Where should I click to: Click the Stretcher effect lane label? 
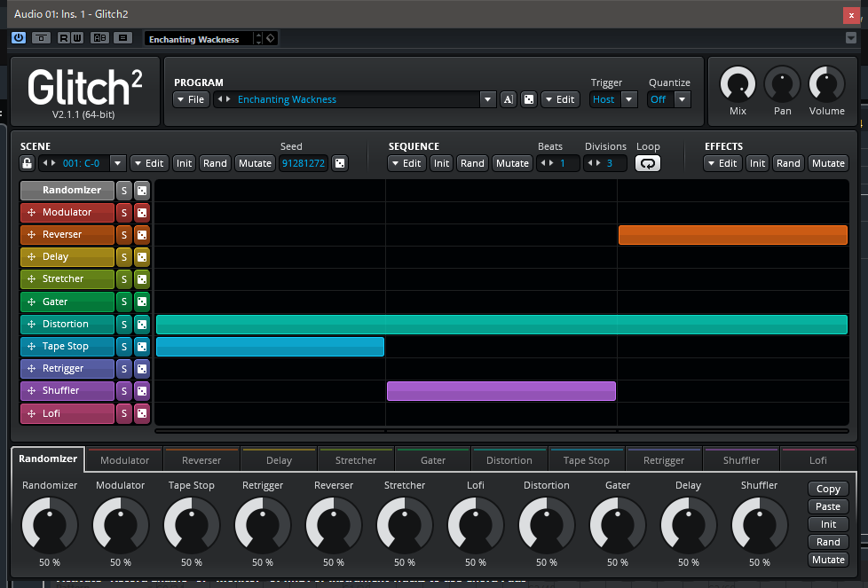point(67,278)
